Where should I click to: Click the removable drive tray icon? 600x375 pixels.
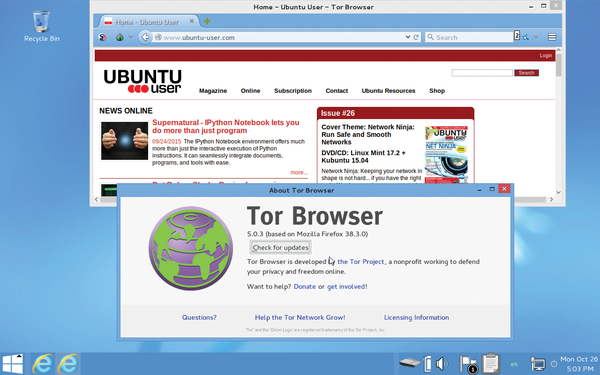(409, 362)
